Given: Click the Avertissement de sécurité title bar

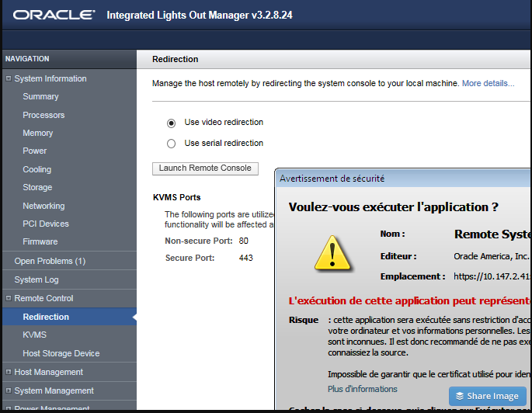Looking at the screenshot, I should pos(403,179).
